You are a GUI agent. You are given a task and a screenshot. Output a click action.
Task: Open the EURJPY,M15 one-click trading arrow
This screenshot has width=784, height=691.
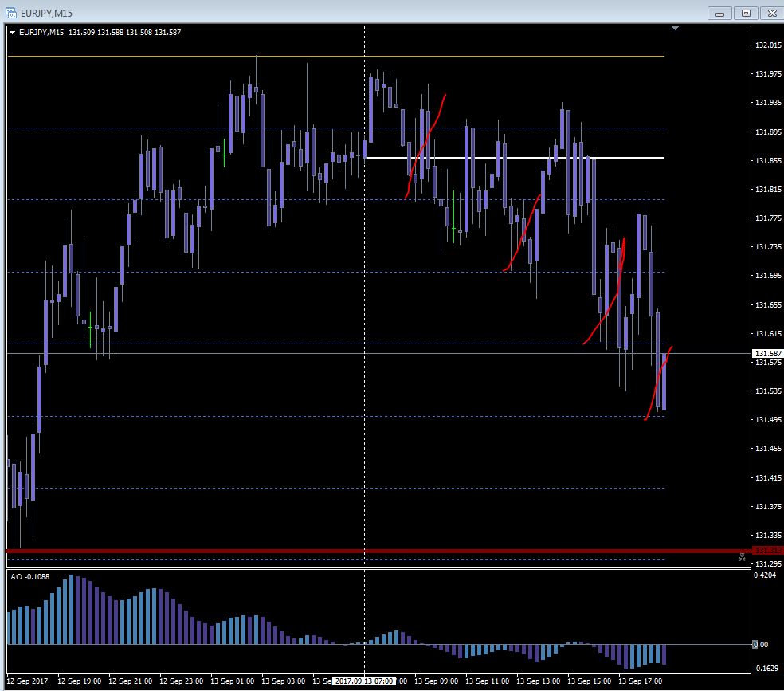(x=12, y=32)
